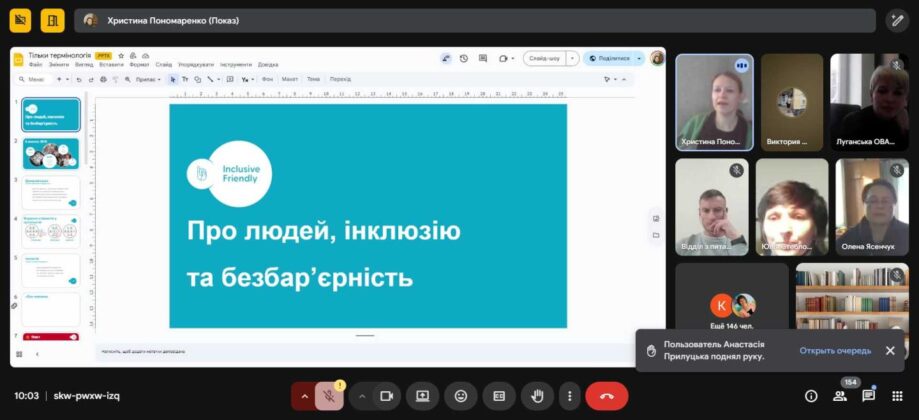
Task: Open the 'Ещё 146 чел.' participants tile
Action: (731, 310)
